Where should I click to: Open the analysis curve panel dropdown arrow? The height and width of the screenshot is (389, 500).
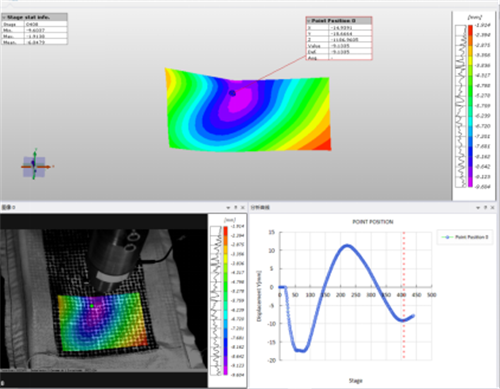click(x=478, y=207)
